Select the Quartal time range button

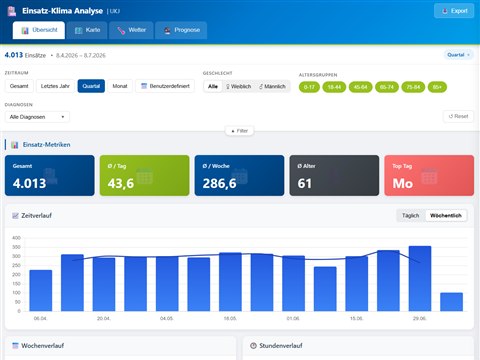tap(91, 86)
